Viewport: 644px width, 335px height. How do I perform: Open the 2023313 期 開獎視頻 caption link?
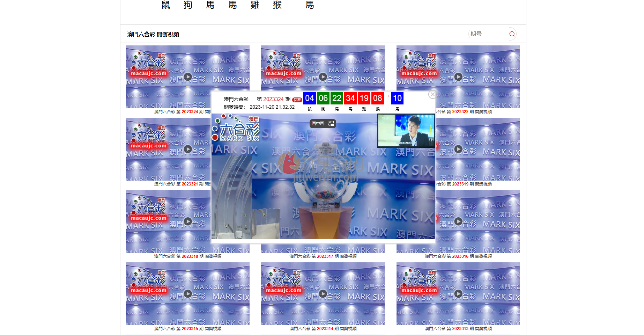click(x=458, y=329)
